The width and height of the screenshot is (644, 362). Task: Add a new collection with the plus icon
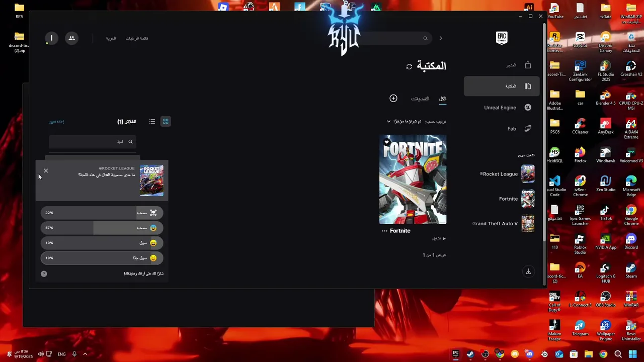(393, 99)
